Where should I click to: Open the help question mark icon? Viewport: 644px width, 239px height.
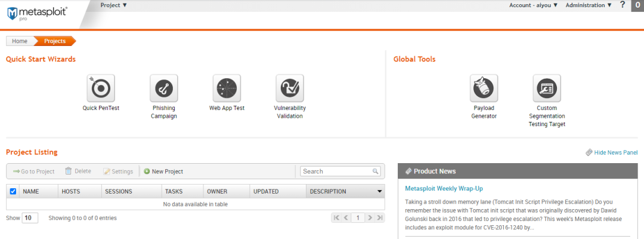623,5
